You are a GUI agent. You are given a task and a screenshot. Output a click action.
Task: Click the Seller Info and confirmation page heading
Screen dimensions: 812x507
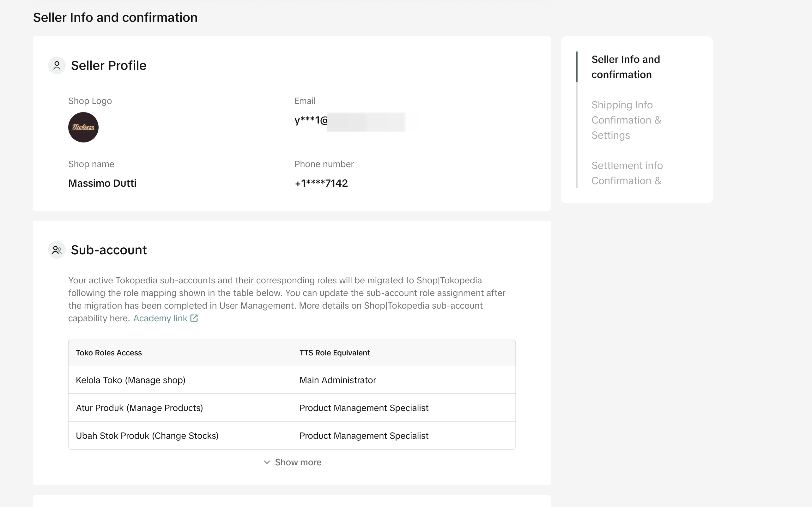[x=115, y=17]
